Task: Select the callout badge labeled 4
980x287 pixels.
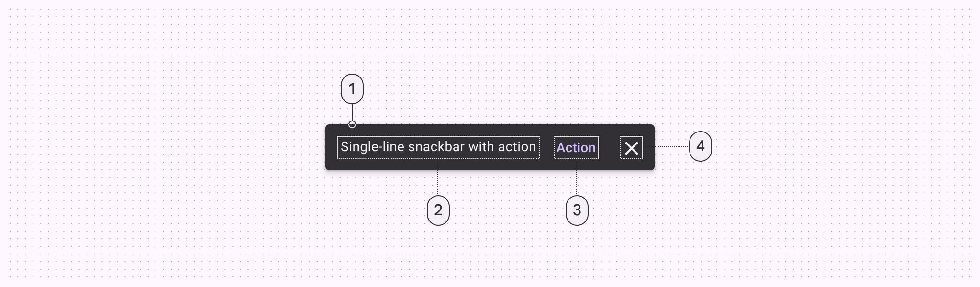Action: point(701,146)
